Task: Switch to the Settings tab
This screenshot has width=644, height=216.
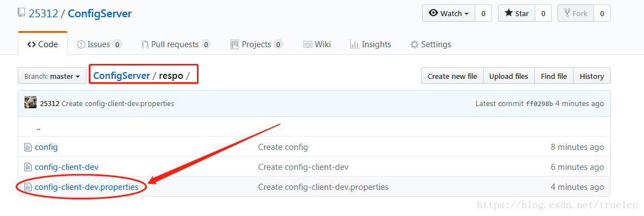Action: coord(431,44)
